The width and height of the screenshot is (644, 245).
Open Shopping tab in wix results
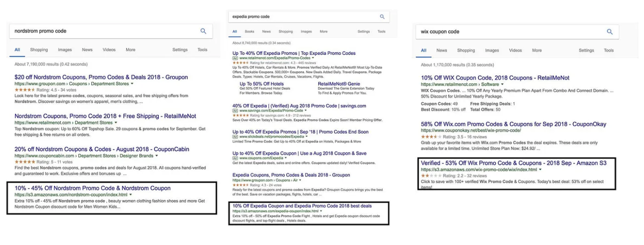[466, 51]
